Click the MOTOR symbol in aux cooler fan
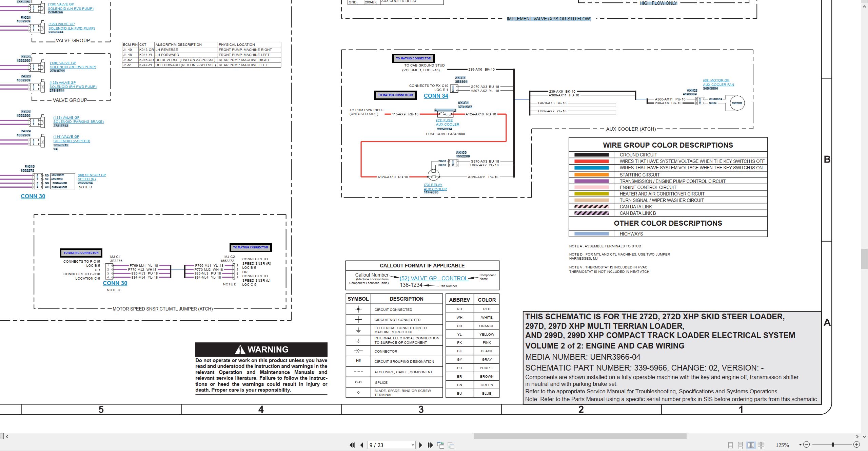 pos(736,103)
